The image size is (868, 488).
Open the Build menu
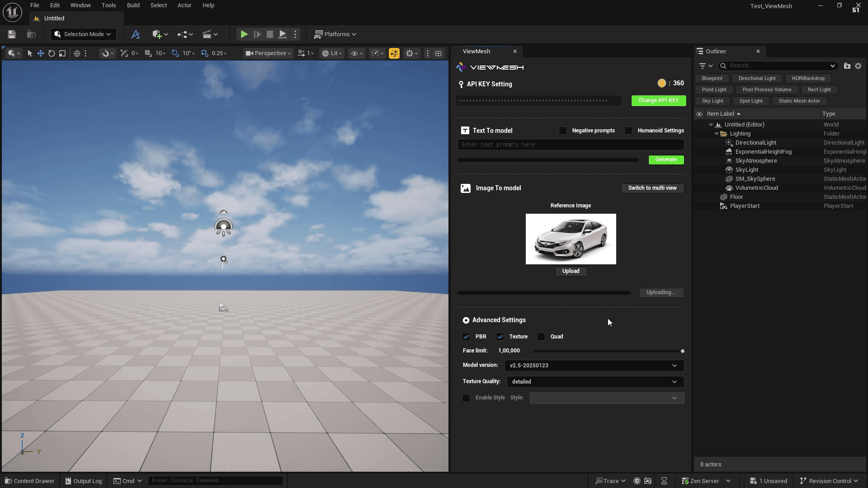133,5
